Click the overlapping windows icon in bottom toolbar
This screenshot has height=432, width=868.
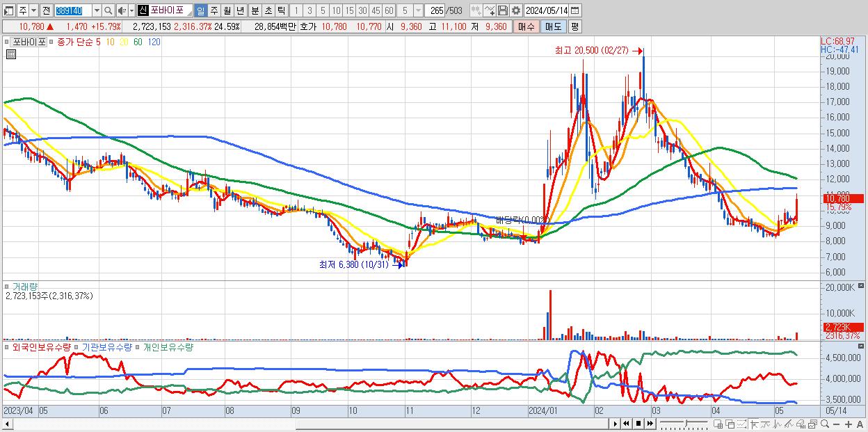pos(730,424)
